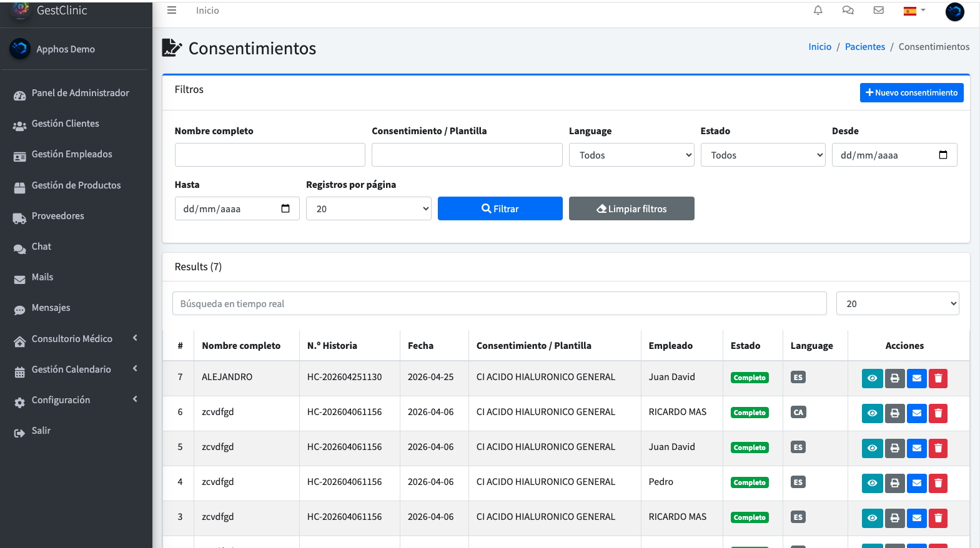Image resolution: width=980 pixels, height=548 pixels.
Task: View consent in row 3
Action: tap(872, 518)
